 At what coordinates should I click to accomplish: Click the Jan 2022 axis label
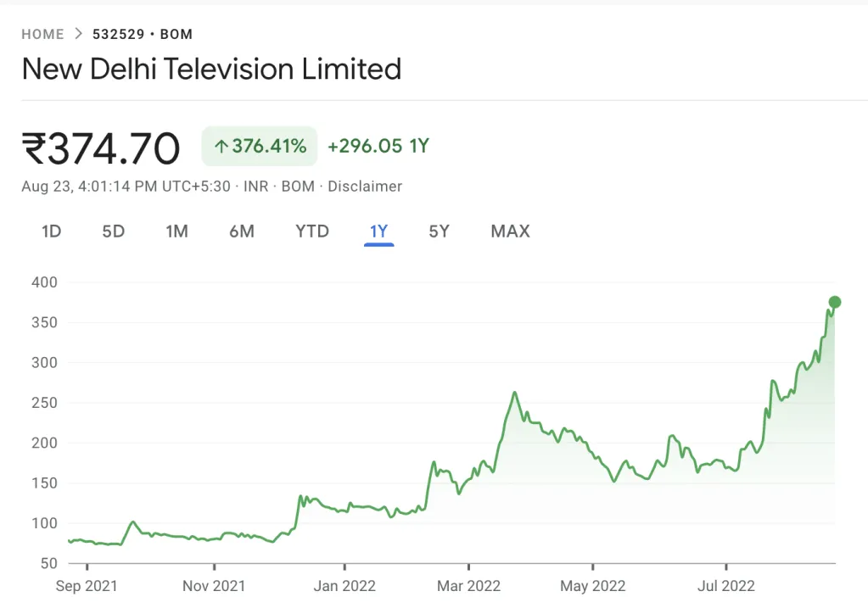pos(344,586)
